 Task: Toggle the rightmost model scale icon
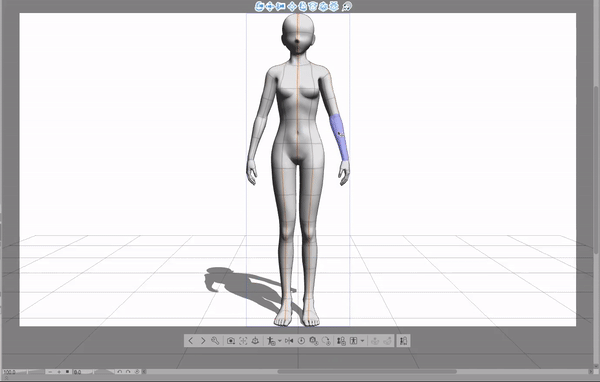coord(403,341)
